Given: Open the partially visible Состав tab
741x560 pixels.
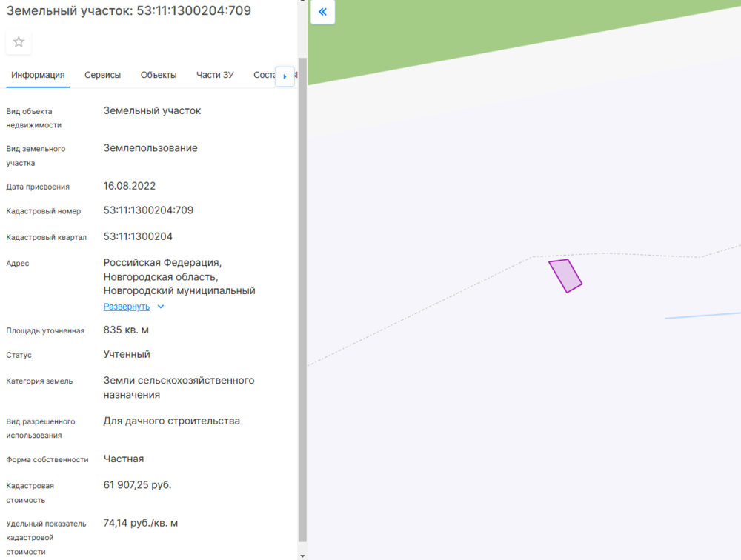Looking at the screenshot, I should [264, 75].
